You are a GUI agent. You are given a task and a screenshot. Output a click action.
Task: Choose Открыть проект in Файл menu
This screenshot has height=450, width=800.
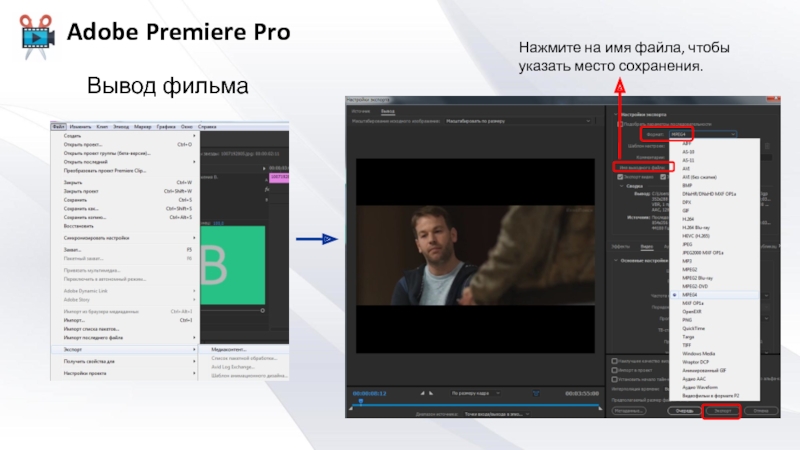pyautogui.click(x=126, y=144)
